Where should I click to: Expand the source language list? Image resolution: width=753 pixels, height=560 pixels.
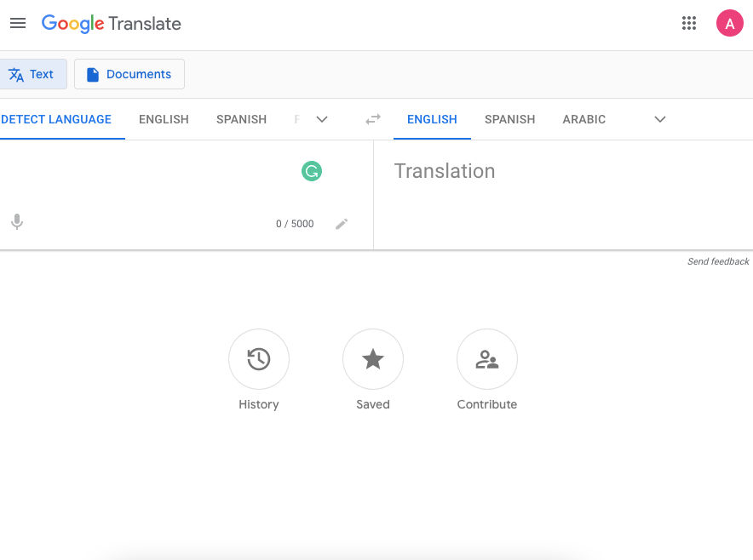point(322,119)
